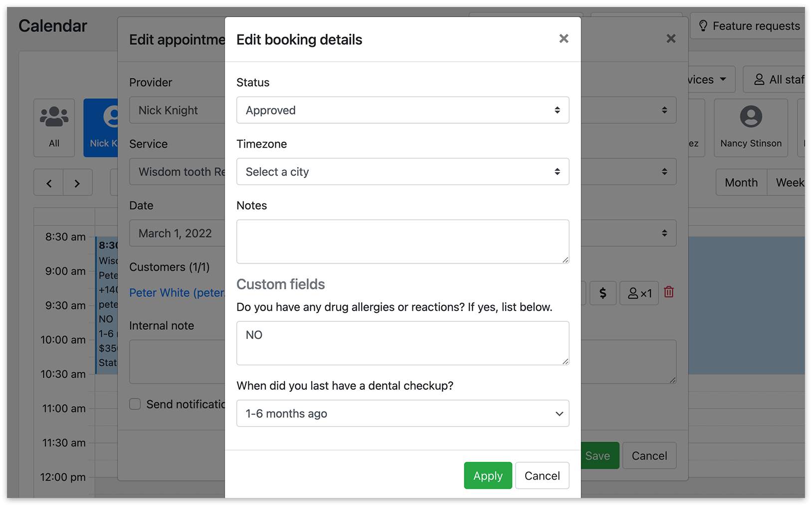Close the Edit booking details dialog
Viewport: 812px width, 505px height.
[x=564, y=38]
